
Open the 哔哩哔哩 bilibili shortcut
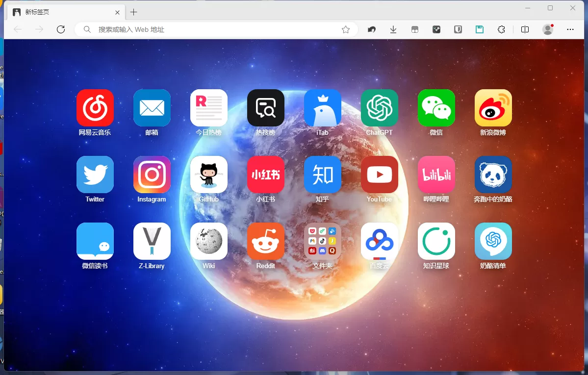pos(436,175)
